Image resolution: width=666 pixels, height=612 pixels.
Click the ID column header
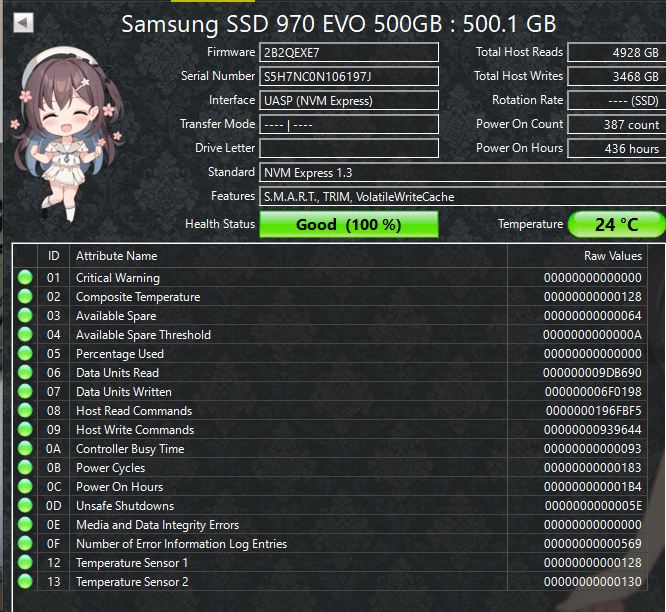[x=54, y=256]
